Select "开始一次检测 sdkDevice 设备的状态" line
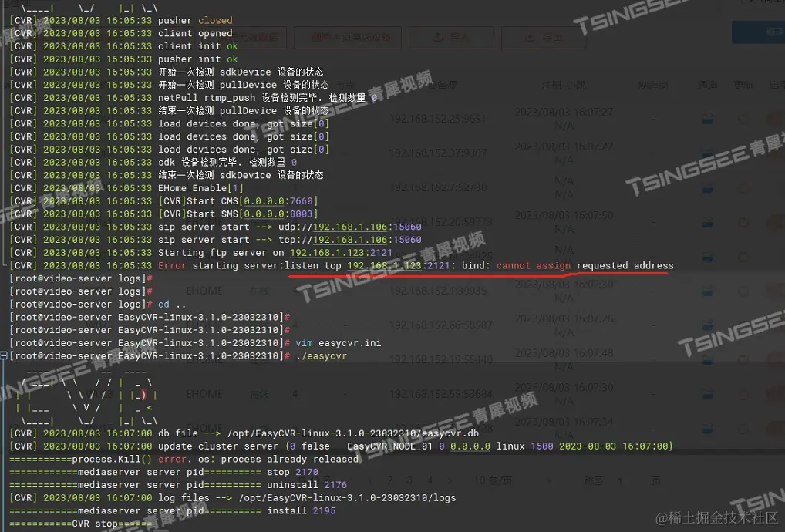This screenshot has width=785, height=532. click(241, 72)
